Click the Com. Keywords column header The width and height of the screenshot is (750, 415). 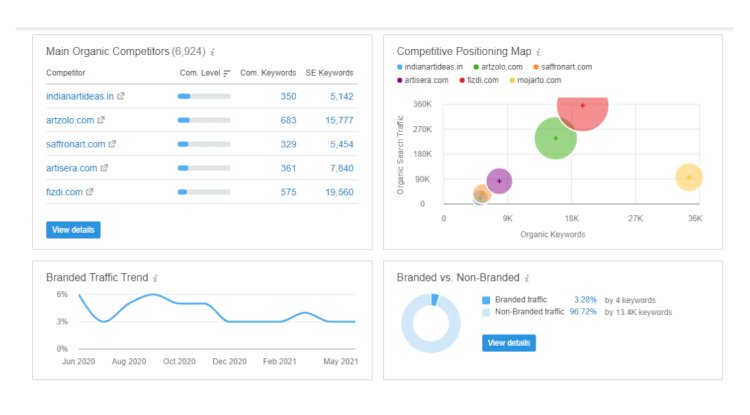[x=268, y=73]
